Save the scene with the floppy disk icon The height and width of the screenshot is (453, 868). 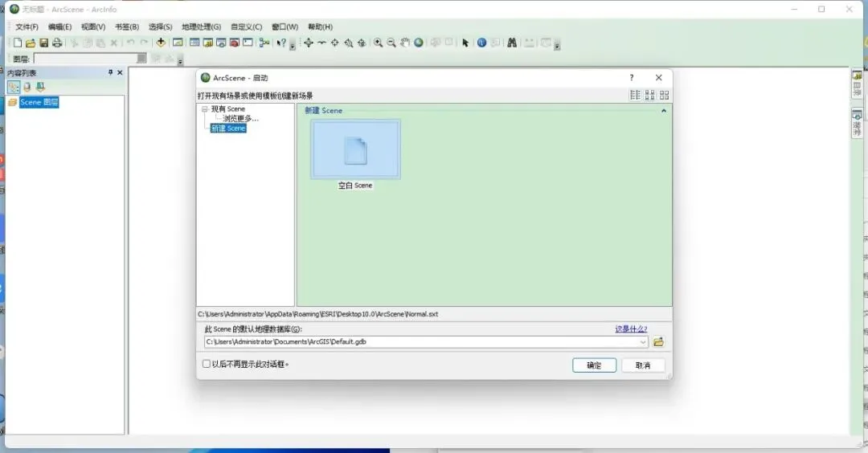43,43
